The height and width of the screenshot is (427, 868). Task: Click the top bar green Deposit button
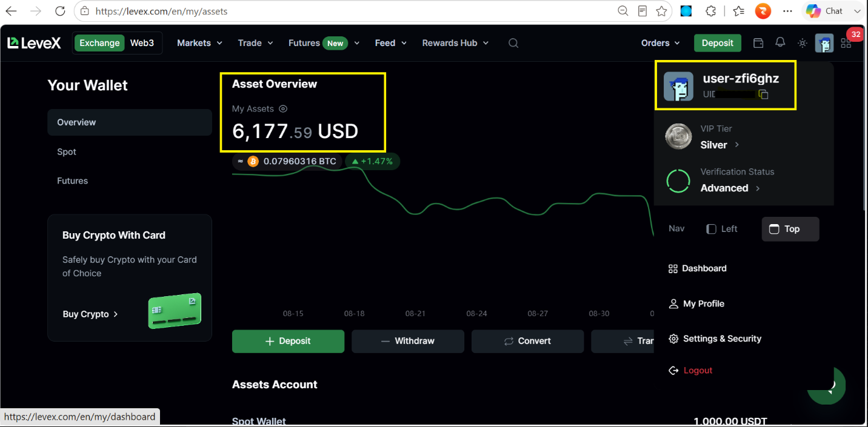pos(718,43)
